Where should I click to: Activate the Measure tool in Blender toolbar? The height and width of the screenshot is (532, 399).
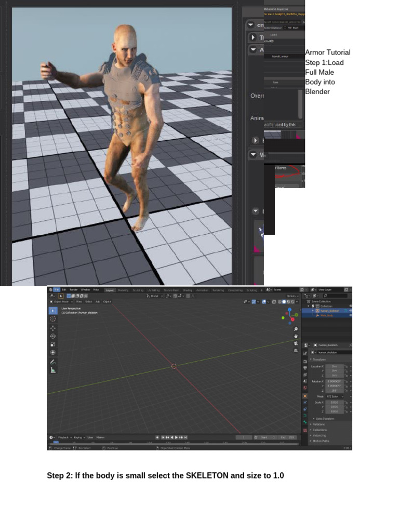click(53, 370)
